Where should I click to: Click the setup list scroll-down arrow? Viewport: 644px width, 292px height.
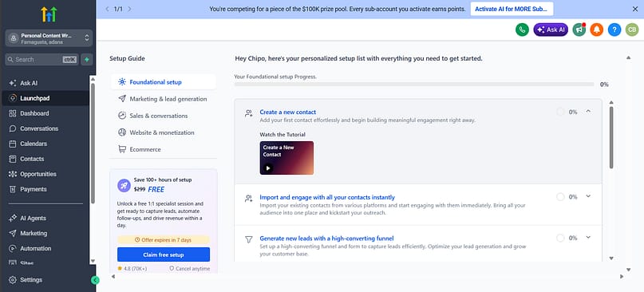[611, 258]
